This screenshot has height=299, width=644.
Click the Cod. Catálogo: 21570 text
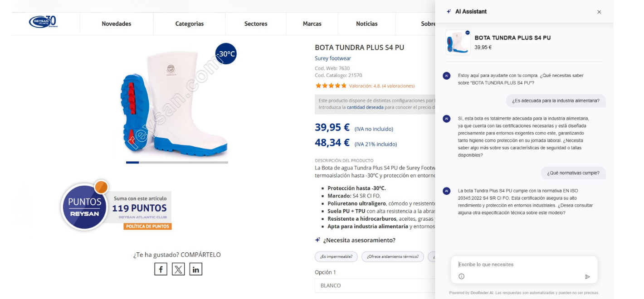tap(338, 75)
